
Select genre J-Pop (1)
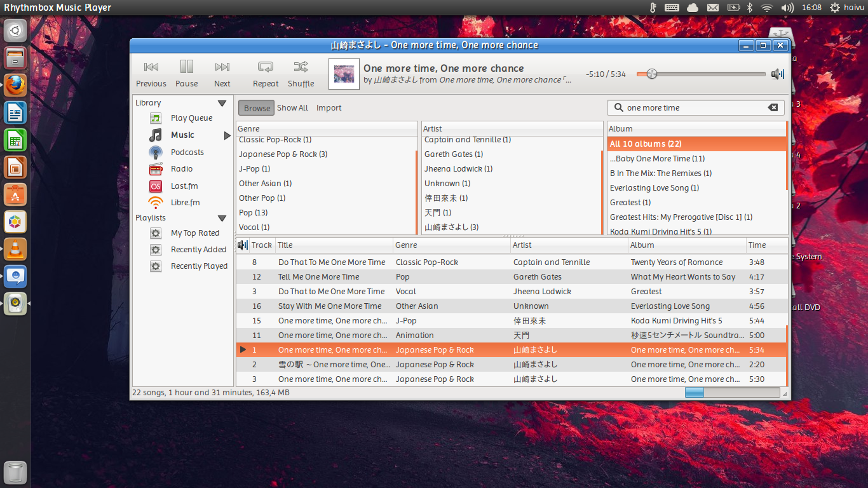click(326, 169)
